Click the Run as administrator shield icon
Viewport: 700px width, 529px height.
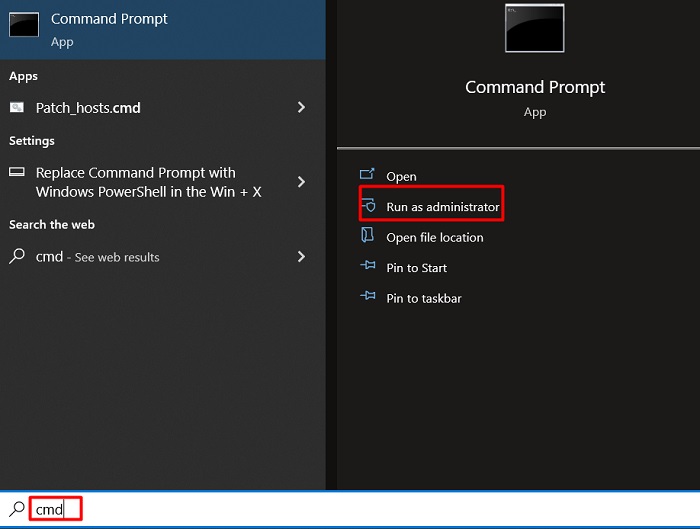pyautogui.click(x=368, y=205)
